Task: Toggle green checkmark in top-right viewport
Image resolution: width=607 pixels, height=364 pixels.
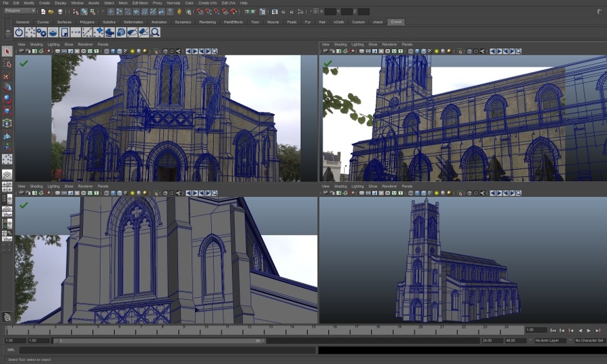Action: pos(328,64)
